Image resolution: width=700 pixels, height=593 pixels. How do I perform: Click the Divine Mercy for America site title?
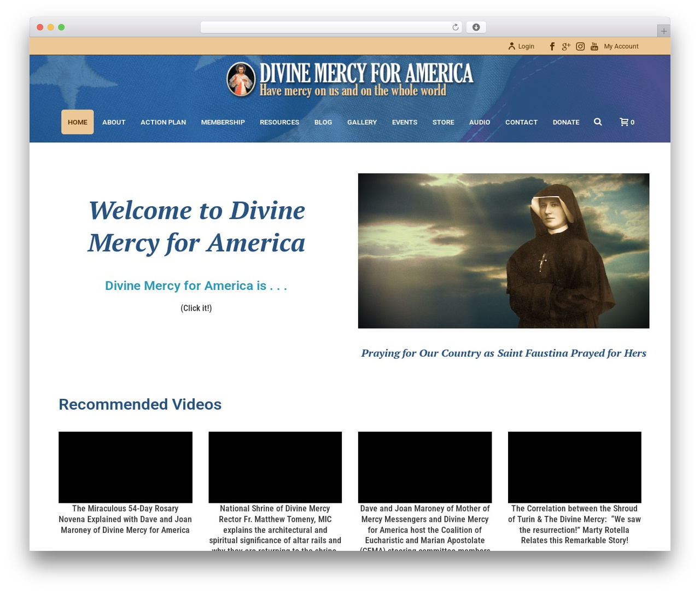click(366, 73)
